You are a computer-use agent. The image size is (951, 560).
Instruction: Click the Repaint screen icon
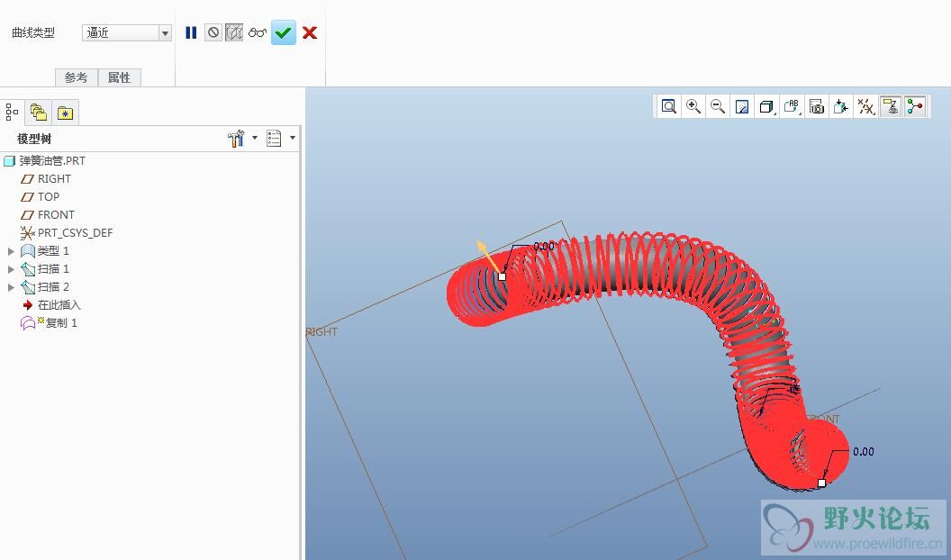(x=742, y=106)
